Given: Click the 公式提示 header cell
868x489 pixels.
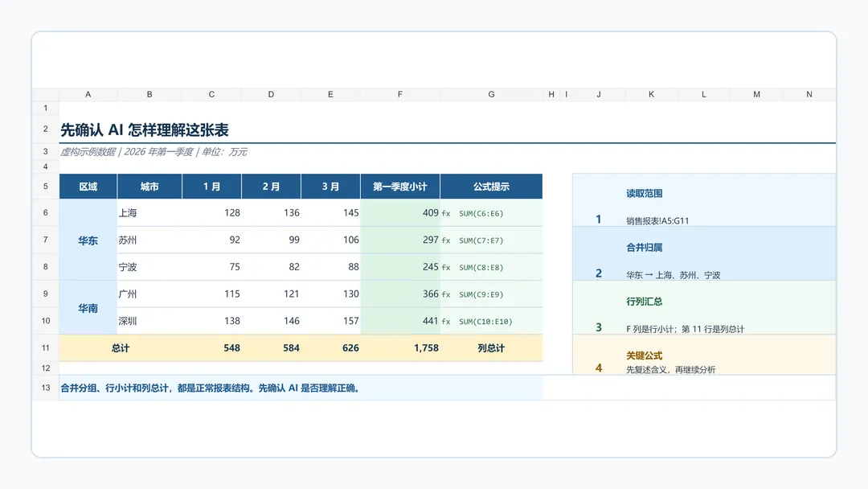Looking at the screenshot, I should click(x=492, y=187).
